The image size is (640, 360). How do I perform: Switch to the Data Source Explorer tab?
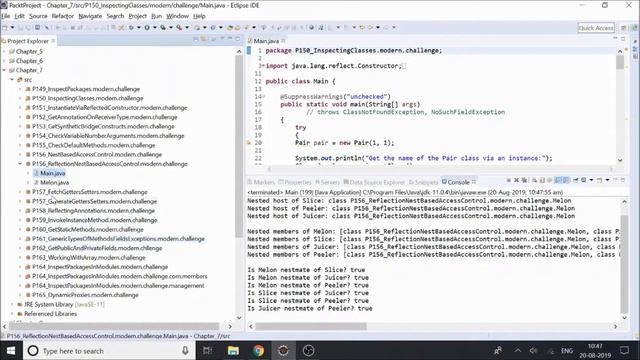tap(374, 182)
